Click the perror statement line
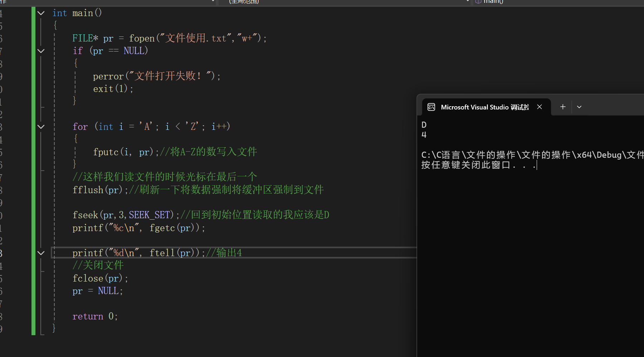Viewport: 644px width, 357px height. click(157, 76)
